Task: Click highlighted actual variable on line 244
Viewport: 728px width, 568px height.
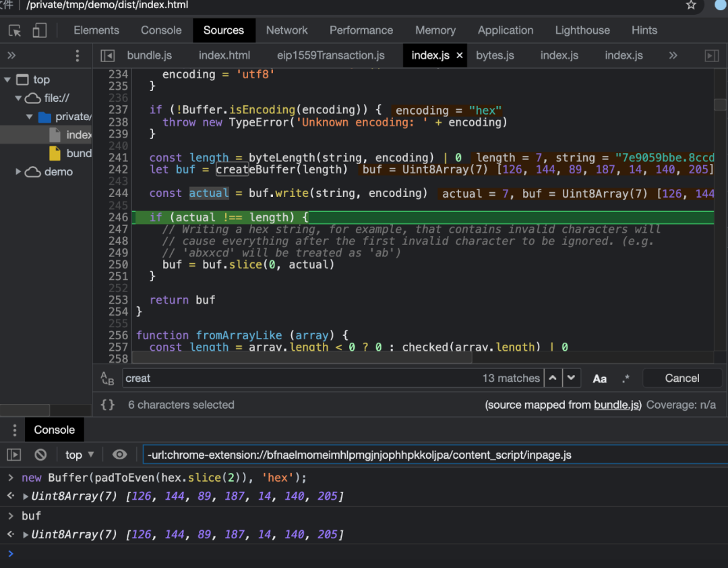Action: pyautogui.click(x=209, y=194)
